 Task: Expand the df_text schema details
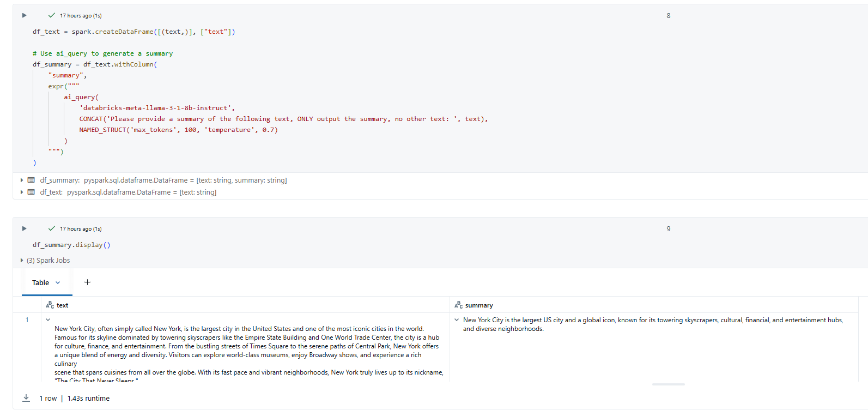coord(22,192)
